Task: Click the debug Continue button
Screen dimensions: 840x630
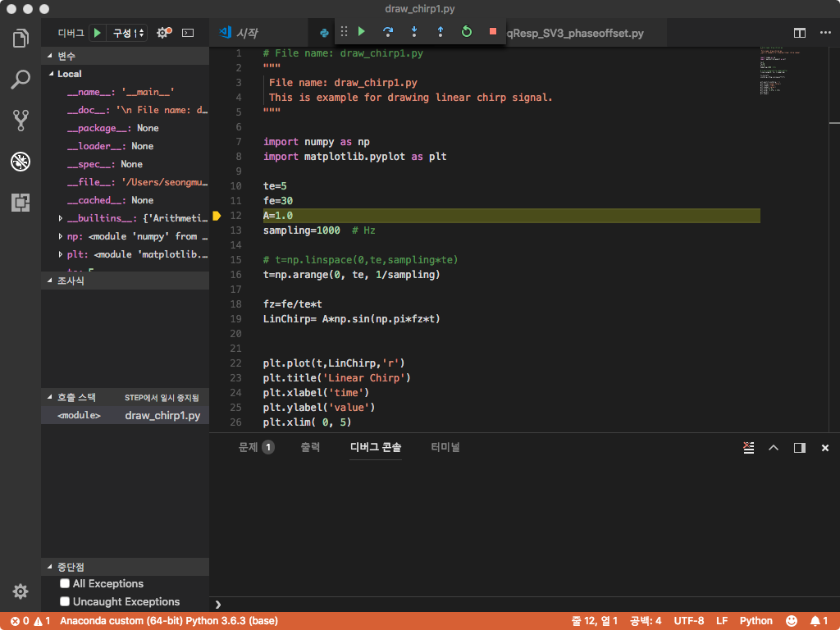Action: (361, 32)
